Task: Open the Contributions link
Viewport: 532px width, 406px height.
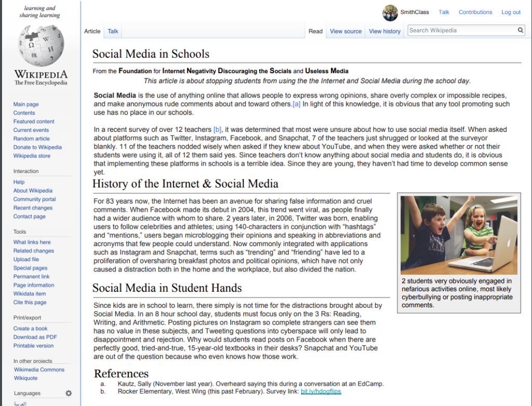Action: [475, 12]
